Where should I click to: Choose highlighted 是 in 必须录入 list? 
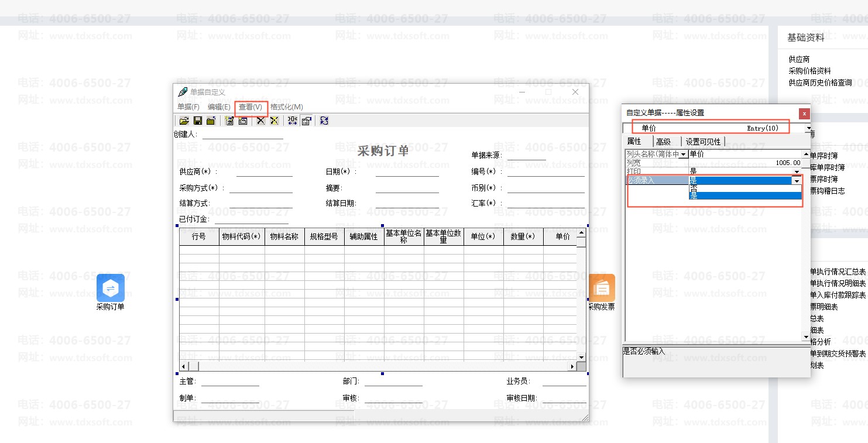pyautogui.click(x=745, y=196)
